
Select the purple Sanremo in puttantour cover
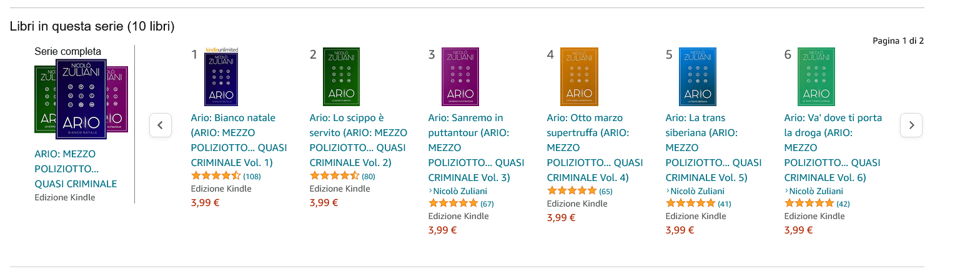[x=460, y=77]
